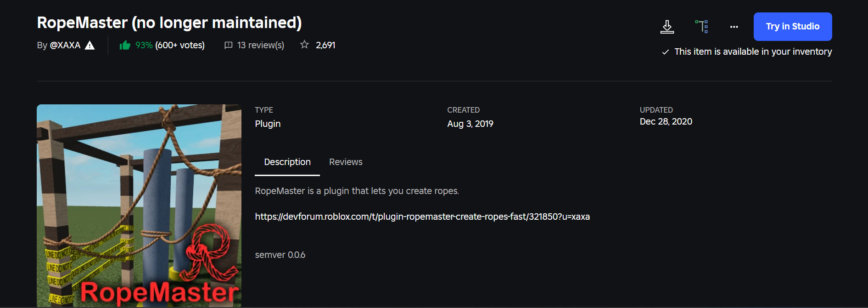Viewport: 868px width, 308px height.
Task: Click the download asset icon
Action: [667, 27]
